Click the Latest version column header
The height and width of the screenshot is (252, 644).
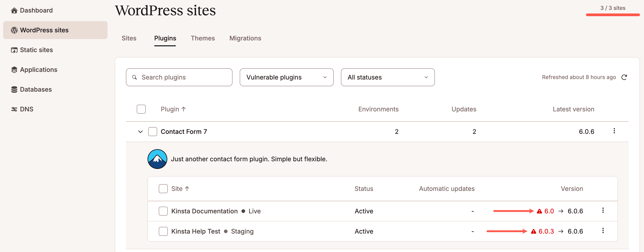coord(573,109)
